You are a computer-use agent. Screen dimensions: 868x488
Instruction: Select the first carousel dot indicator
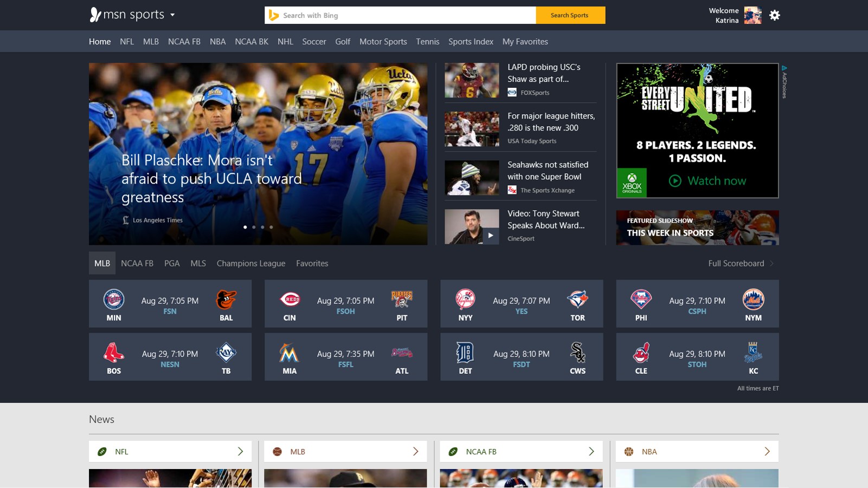point(245,227)
